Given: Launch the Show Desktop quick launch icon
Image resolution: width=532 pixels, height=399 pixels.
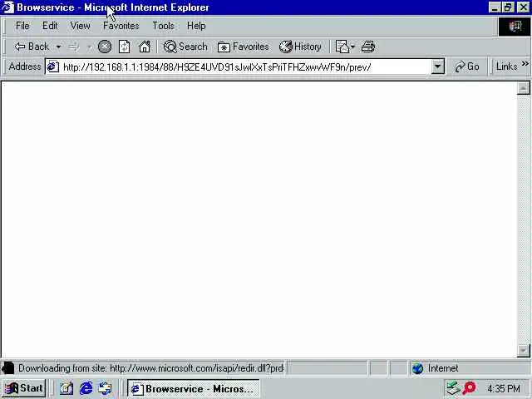Looking at the screenshot, I should tap(66, 388).
